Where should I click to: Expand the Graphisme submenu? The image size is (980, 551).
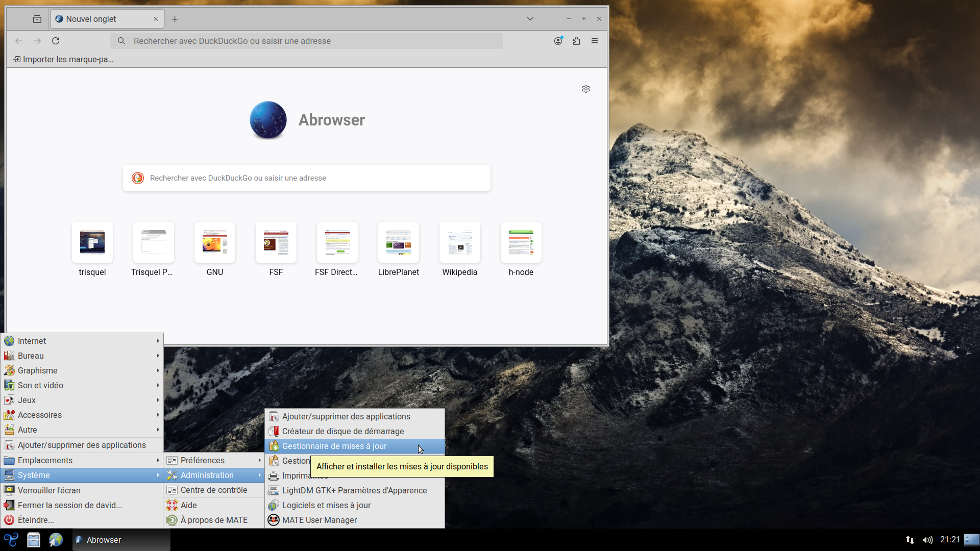[82, 370]
